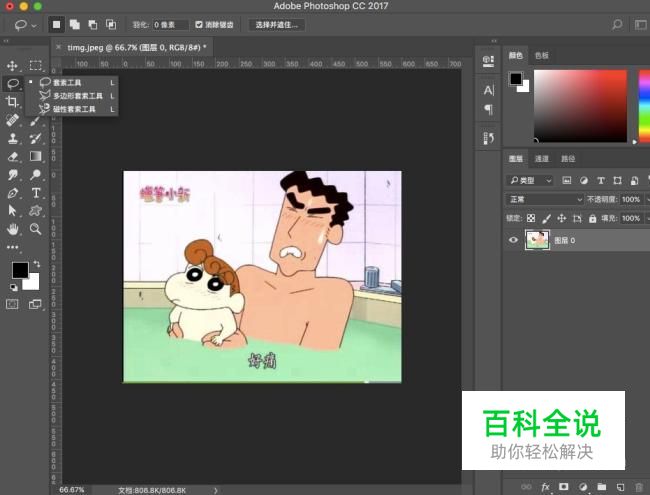650x495 pixels.
Task: Click the zoom percentage field 66.67%
Action: [71, 490]
